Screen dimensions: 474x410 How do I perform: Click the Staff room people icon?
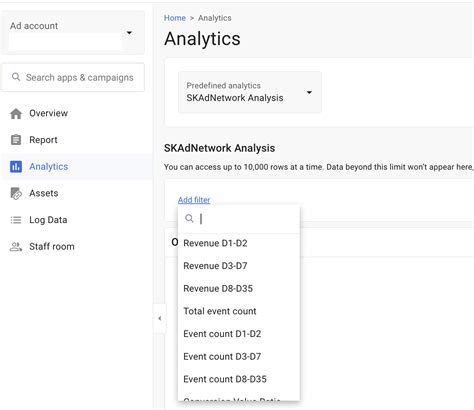pos(16,247)
